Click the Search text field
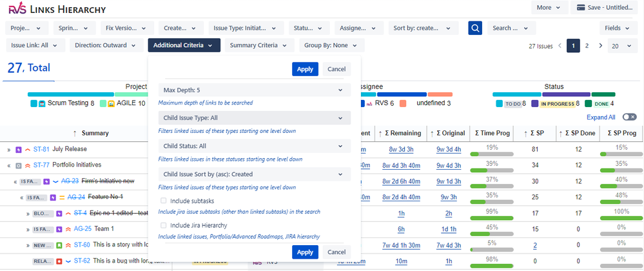Viewport: 644px width, 271px height. click(x=511, y=28)
